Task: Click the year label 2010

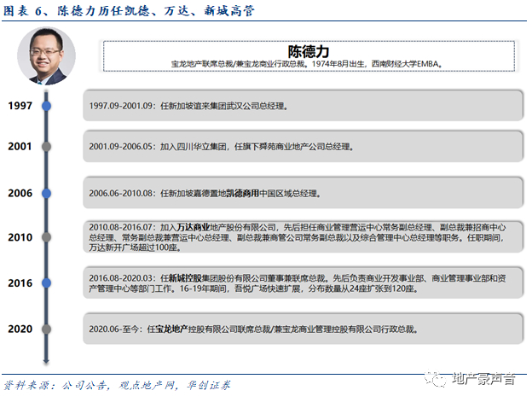Action: (20, 237)
